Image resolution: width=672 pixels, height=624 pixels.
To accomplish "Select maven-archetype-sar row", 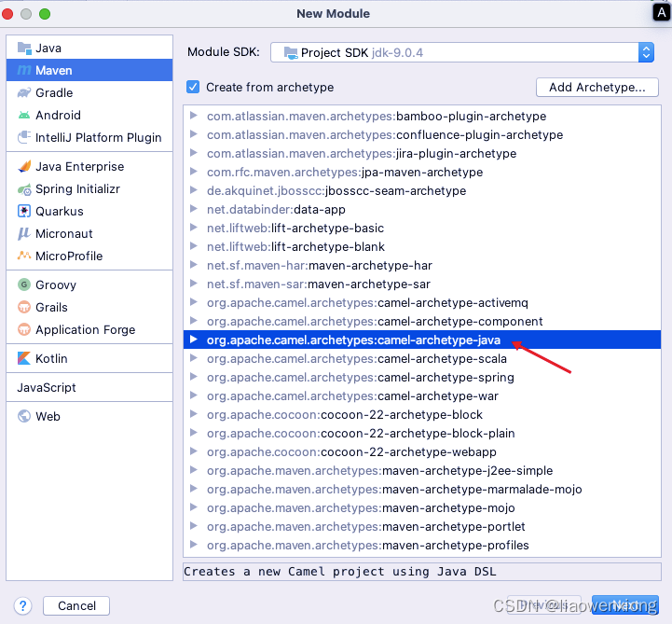I will 421,284.
